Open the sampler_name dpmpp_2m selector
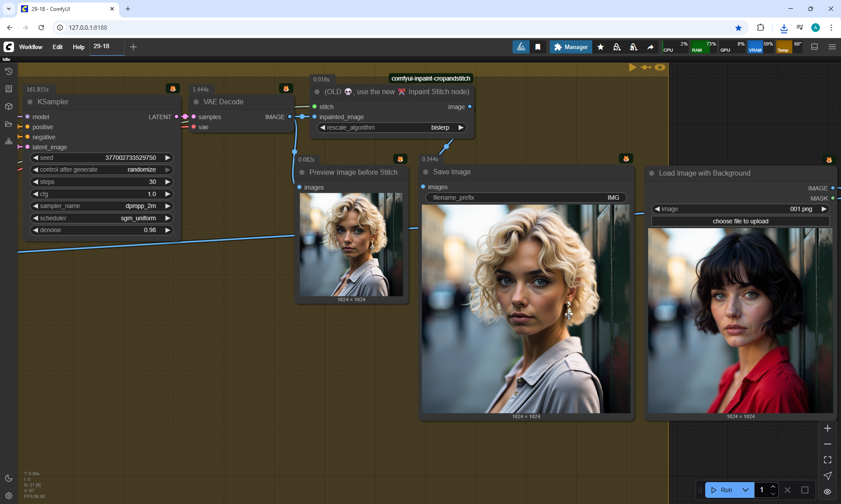Screen dimensions: 841x504 [x=102, y=206]
